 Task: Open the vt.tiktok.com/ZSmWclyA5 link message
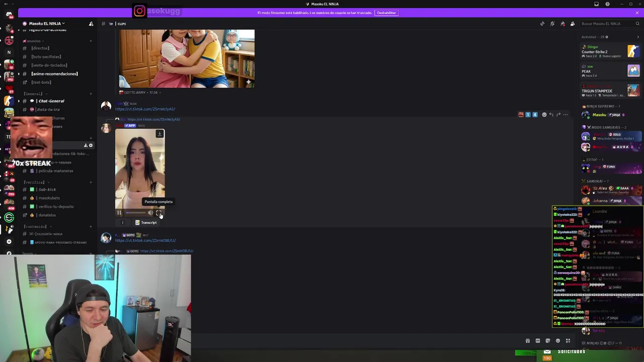point(145,109)
